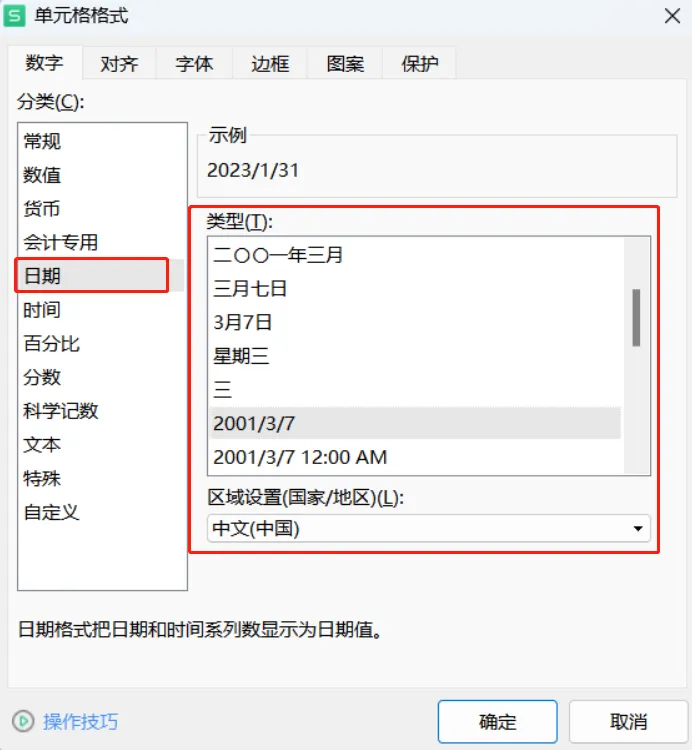Screen dimensions: 692x750
Task: Select the 特殊 category
Action: pyautogui.click(x=101, y=478)
